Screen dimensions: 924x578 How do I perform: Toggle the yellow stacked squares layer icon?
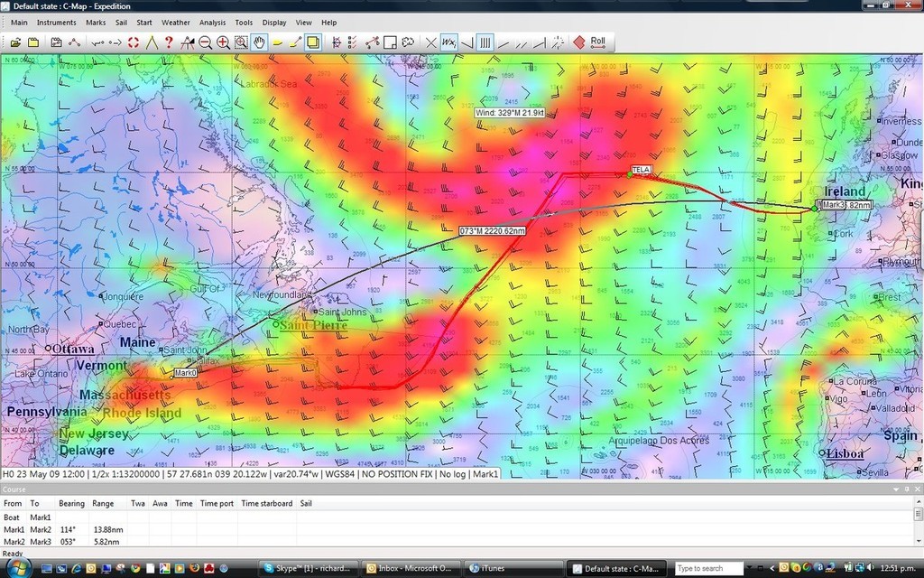pyautogui.click(x=313, y=42)
